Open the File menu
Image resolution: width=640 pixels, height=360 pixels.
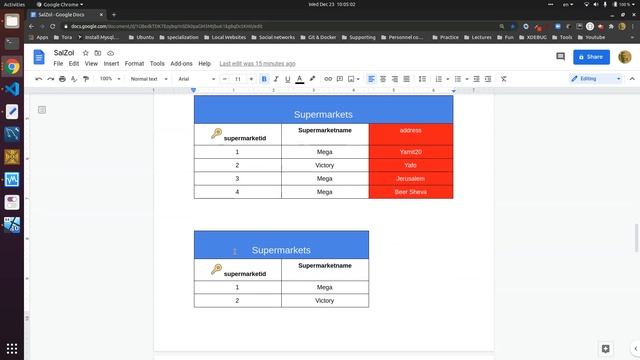(x=58, y=64)
